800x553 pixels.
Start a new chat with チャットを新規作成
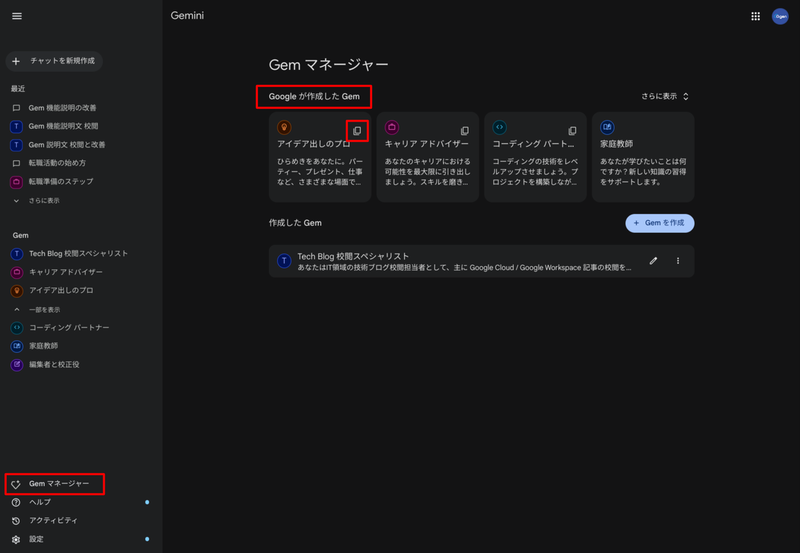pyautogui.click(x=54, y=61)
